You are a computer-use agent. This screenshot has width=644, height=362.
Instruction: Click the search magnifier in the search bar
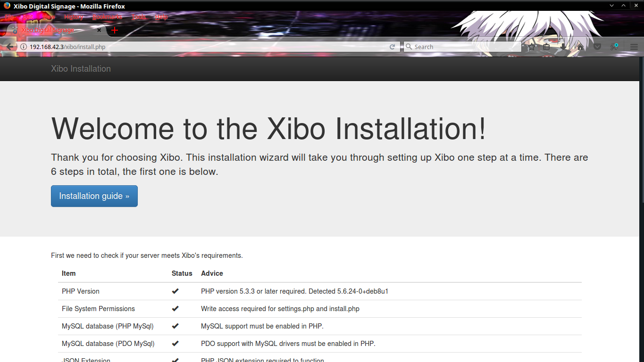409,46
